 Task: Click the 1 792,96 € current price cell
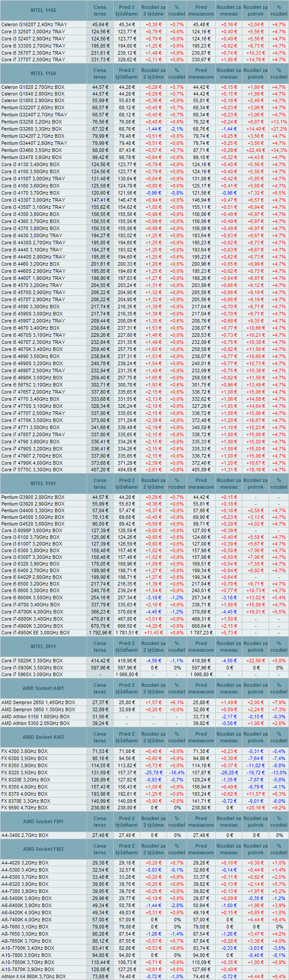click(x=99, y=633)
